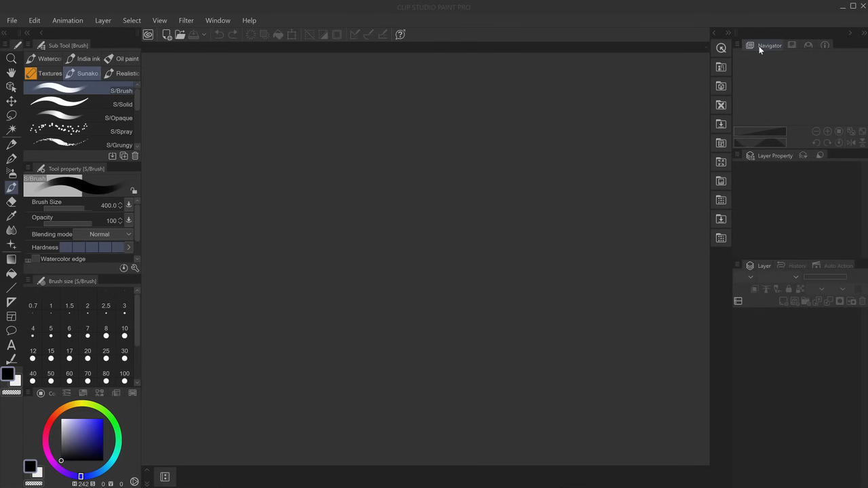Select the Airbrush tool in toolbar

pos(11,173)
